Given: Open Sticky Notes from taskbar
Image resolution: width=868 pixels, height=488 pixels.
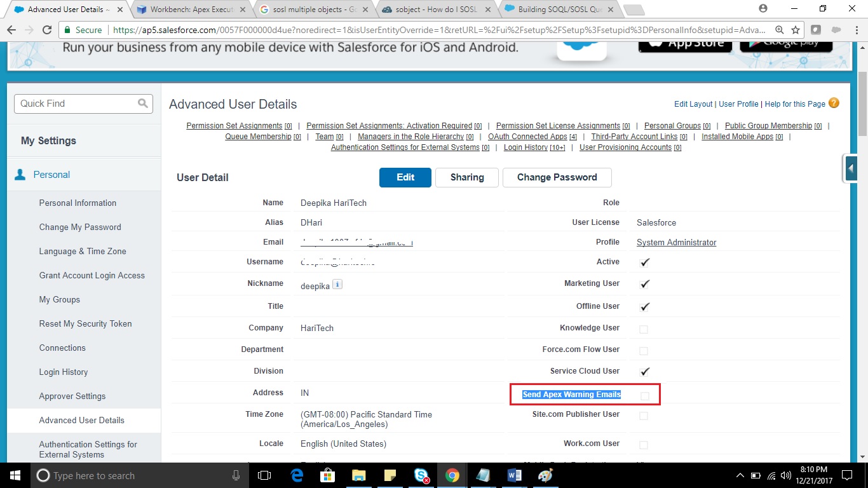Looking at the screenshot, I should point(390,475).
